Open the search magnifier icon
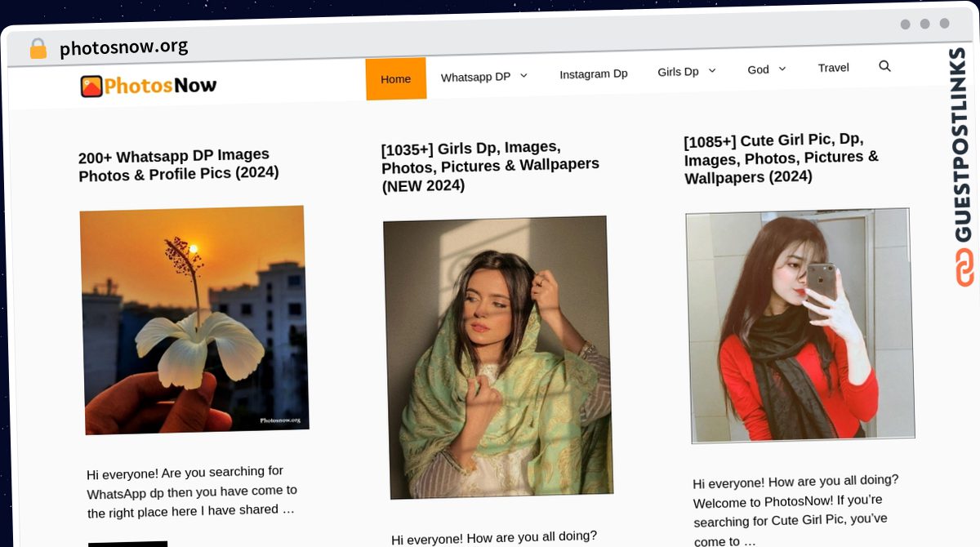This screenshot has width=980, height=547. tap(884, 66)
